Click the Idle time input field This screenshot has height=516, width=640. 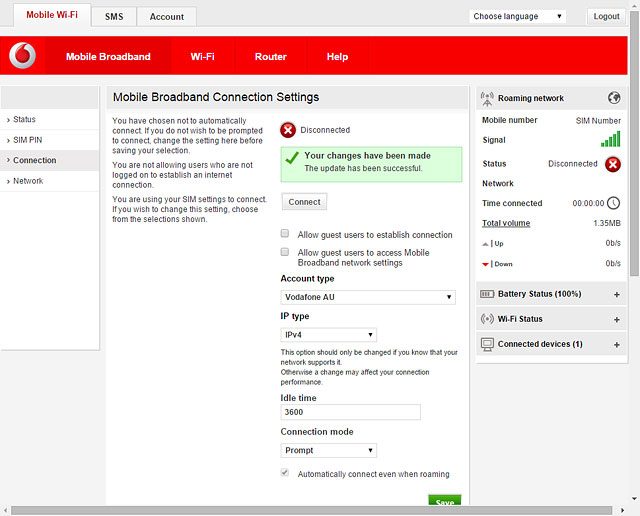click(350, 412)
